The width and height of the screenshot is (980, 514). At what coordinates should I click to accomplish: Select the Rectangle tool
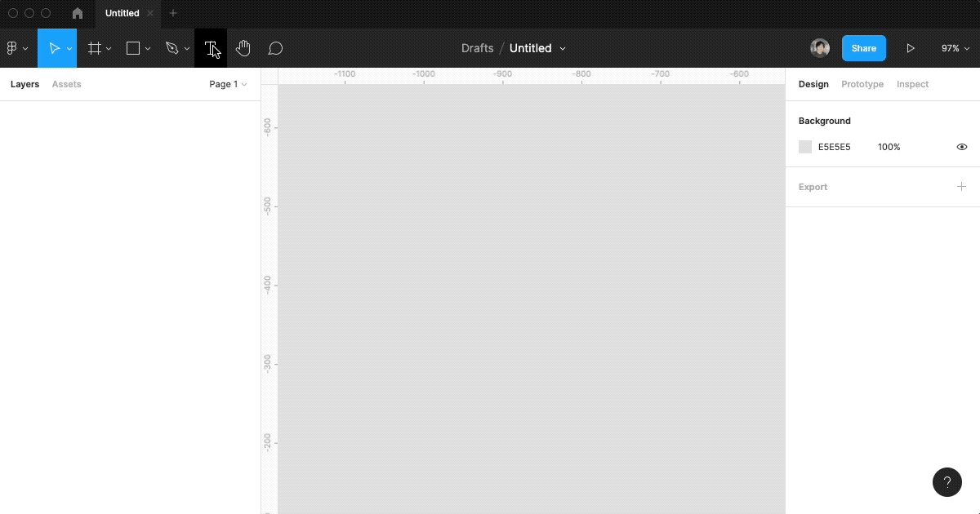click(132, 48)
